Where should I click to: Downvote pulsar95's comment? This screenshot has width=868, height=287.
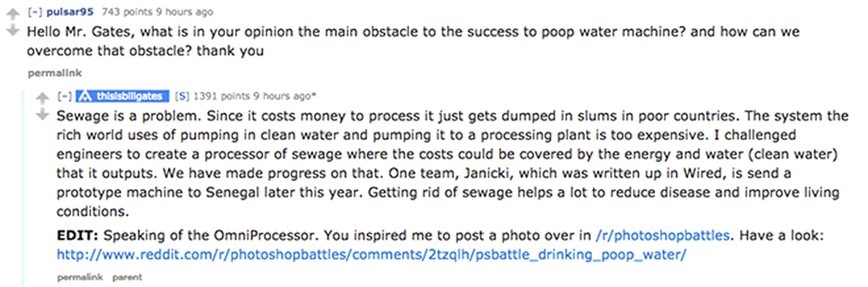13,30
